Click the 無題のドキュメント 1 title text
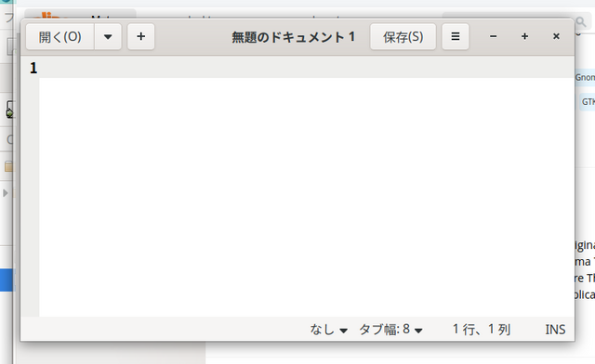This screenshot has height=364, width=595. 294,37
